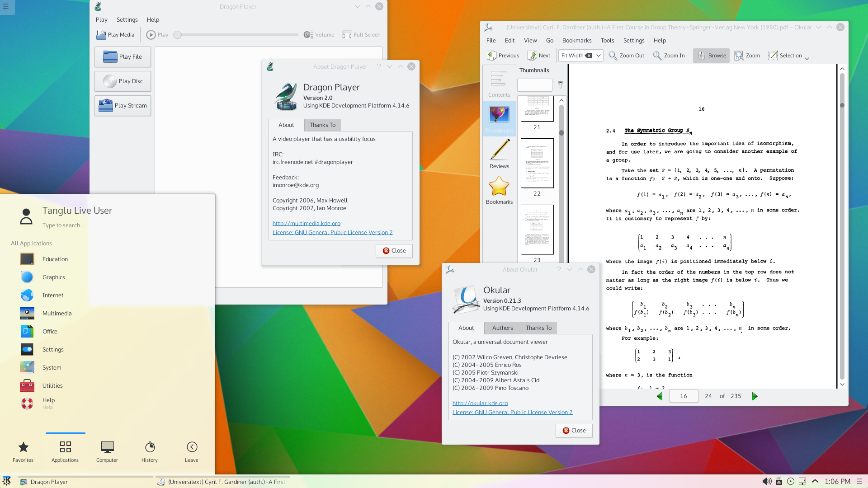Click the page number field showing 16
This screenshot has width=868, height=488.
(684, 396)
